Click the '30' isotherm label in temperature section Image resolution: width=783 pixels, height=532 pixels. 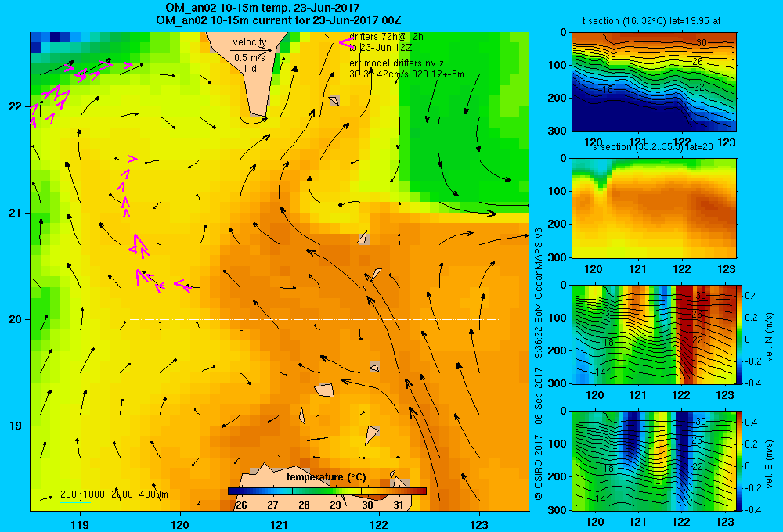[702, 43]
